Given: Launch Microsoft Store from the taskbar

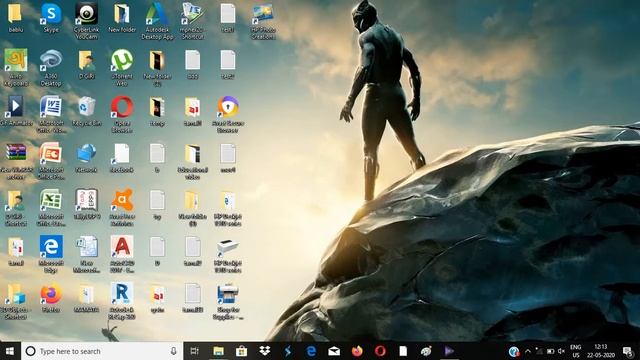Looking at the screenshot, I should (x=241, y=351).
